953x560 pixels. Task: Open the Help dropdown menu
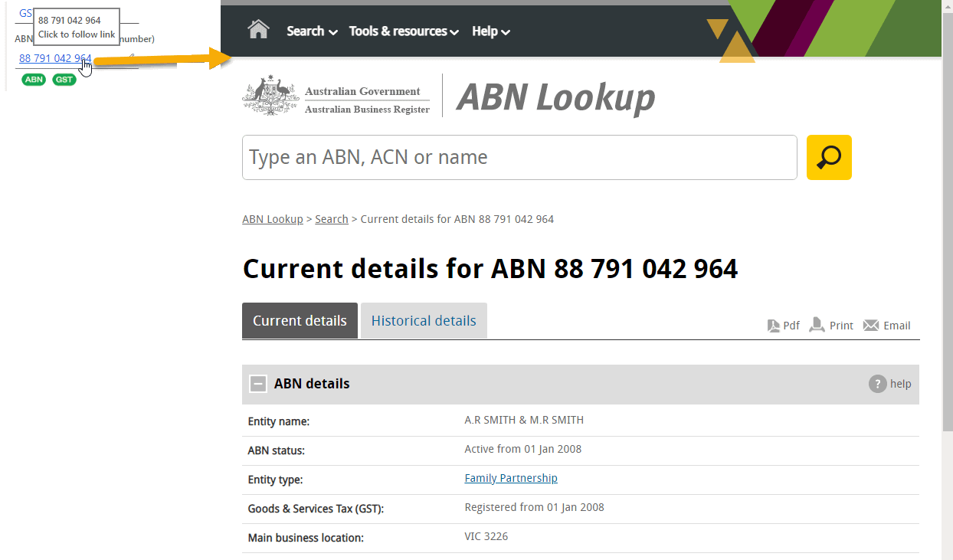[x=491, y=31]
